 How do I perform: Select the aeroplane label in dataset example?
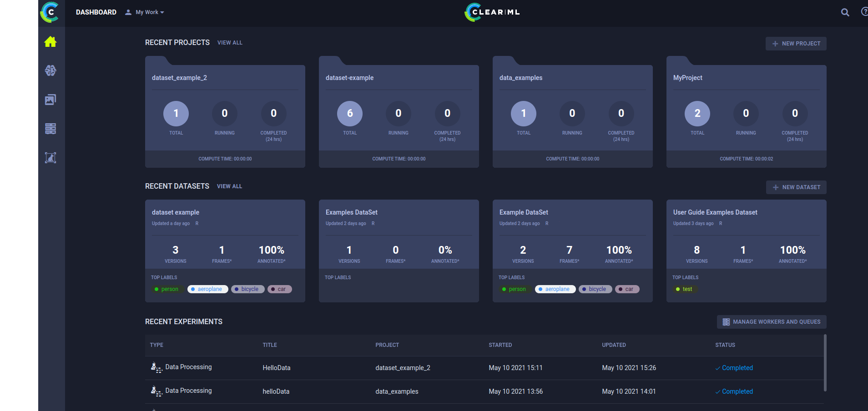[x=207, y=289]
